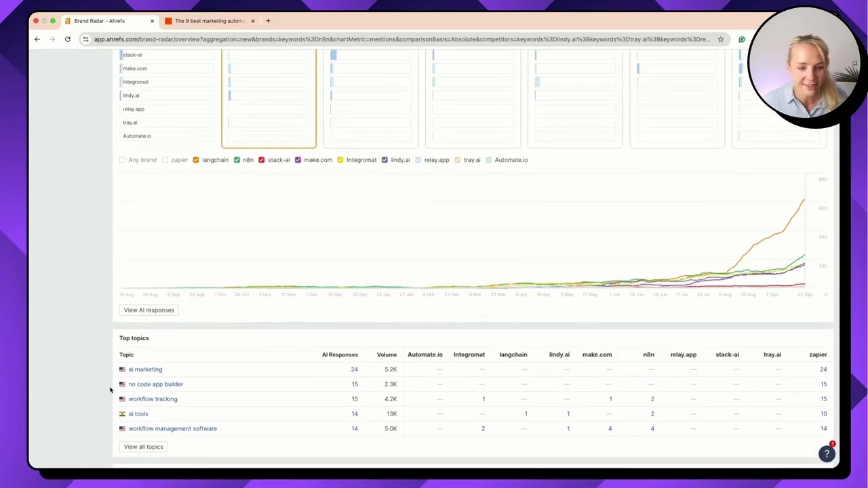Click the langchain column header
Viewport: 868px width, 488px height.
click(x=513, y=354)
